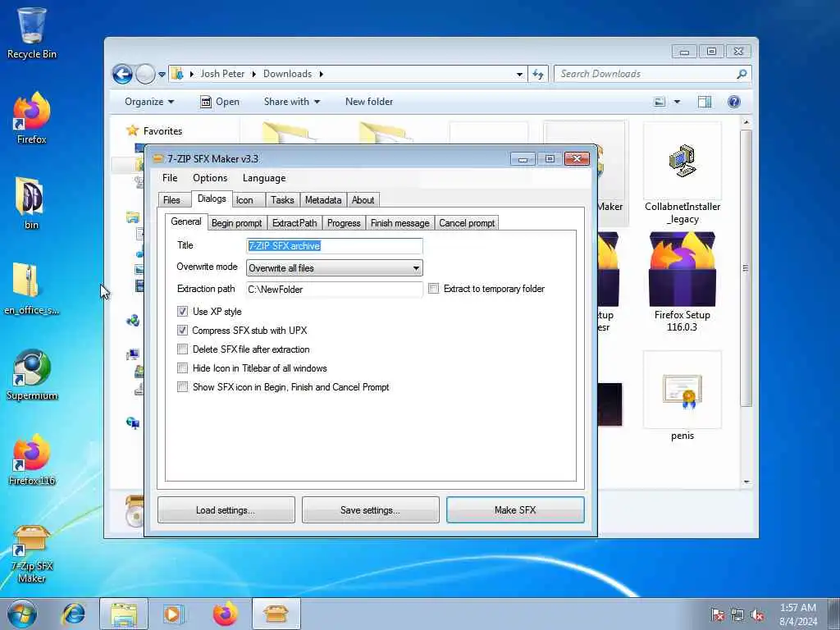Open Explorer help with the question mark icon
Screen dimensions: 840x630
pyautogui.click(x=734, y=102)
